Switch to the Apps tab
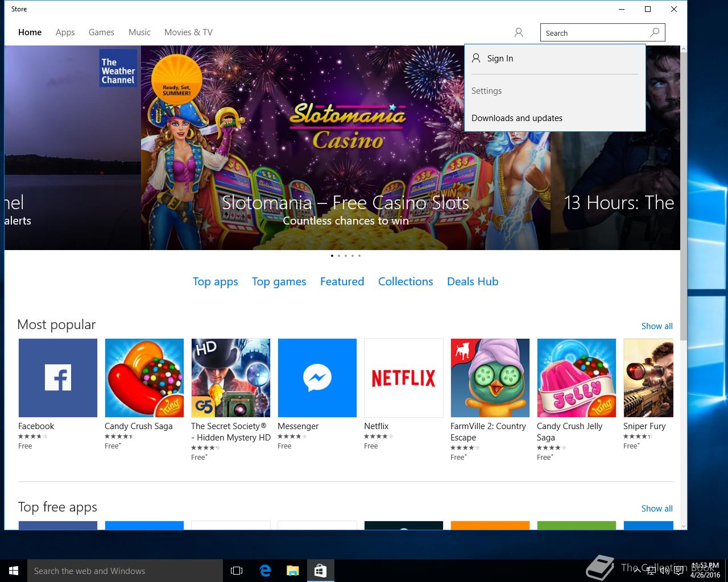This screenshot has height=582, width=728. (x=65, y=32)
